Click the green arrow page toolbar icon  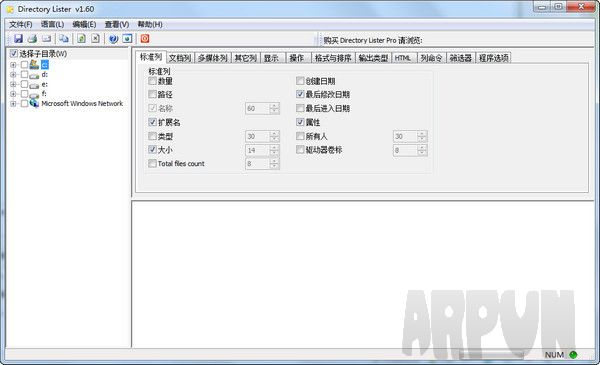click(81, 39)
